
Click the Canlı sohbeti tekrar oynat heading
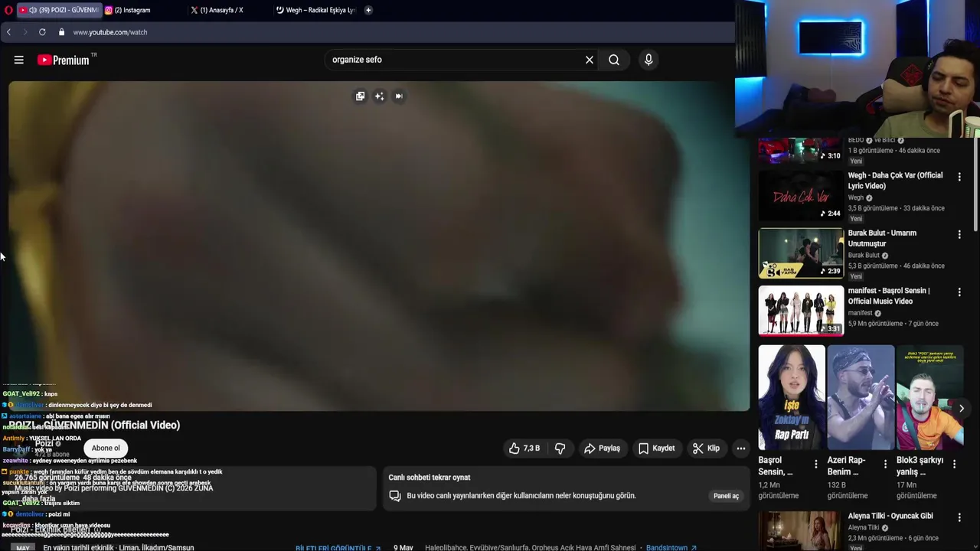click(x=429, y=478)
